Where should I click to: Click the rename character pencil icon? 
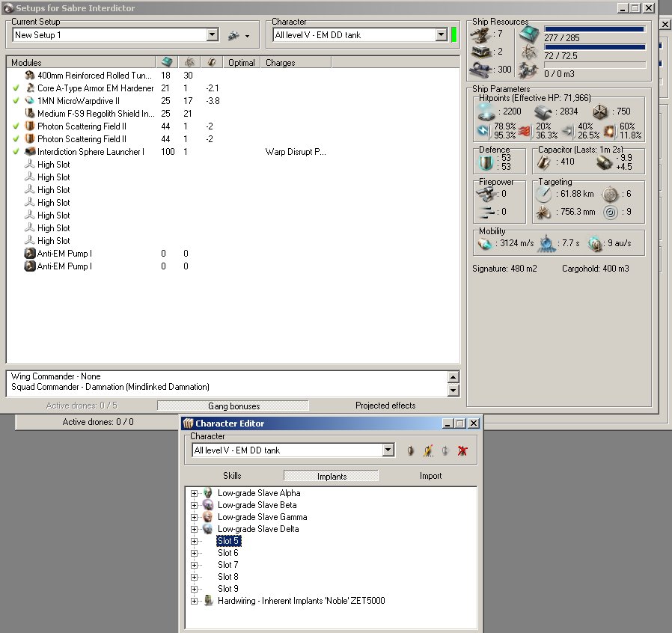(x=428, y=450)
